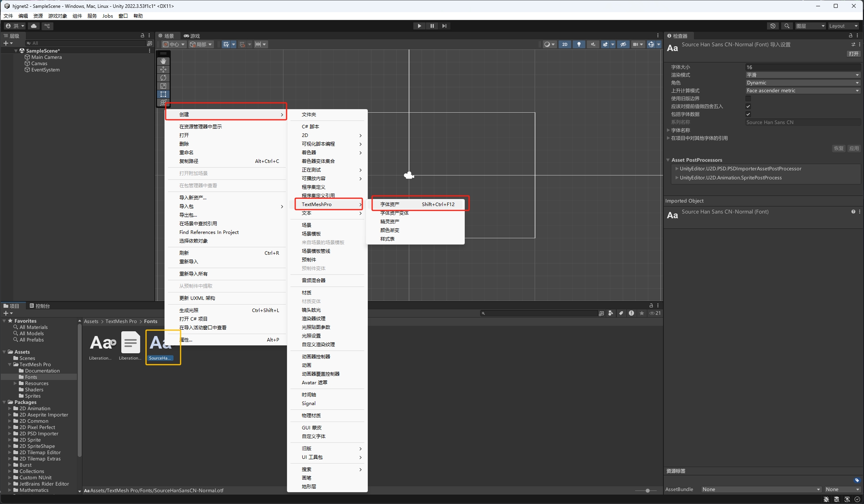864x504 pixels.
Task: Click the Pause button
Action: coord(432,26)
